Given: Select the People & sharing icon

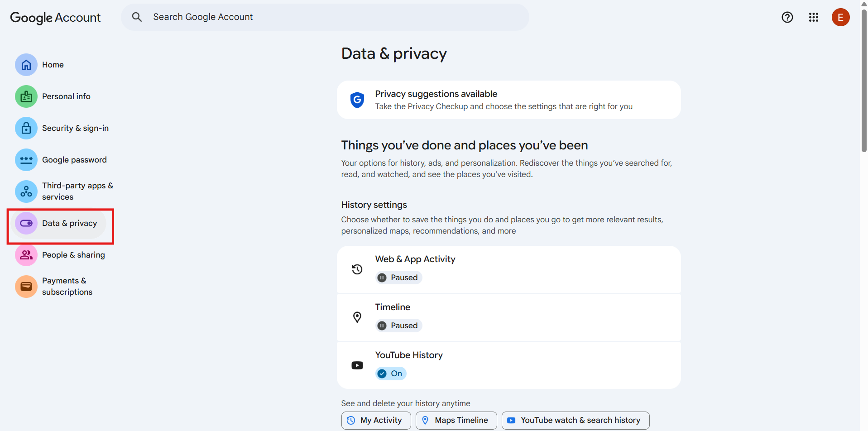Looking at the screenshot, I should coord(26,255).
